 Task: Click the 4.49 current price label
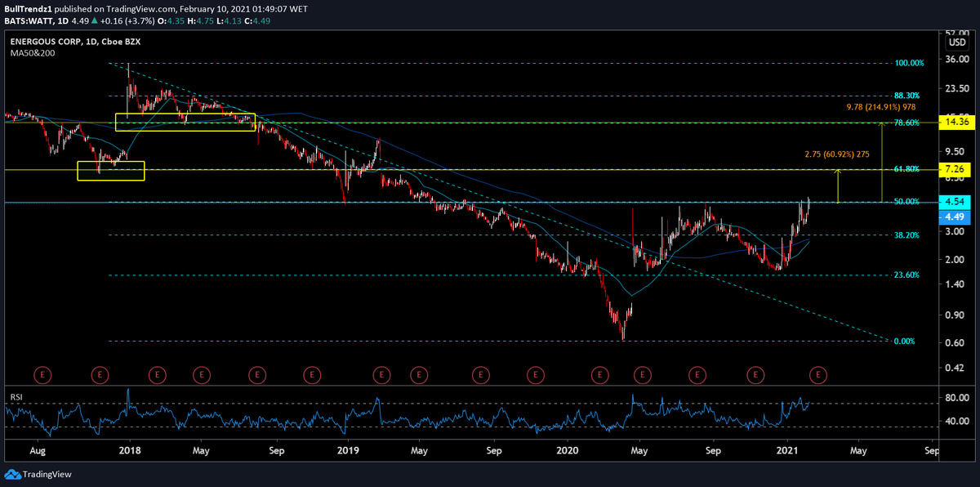point(955,217)
